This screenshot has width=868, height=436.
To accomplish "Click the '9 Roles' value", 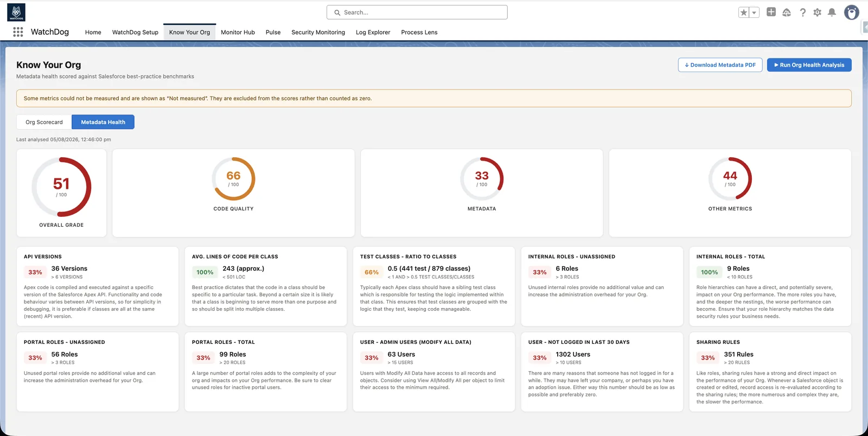I will 738,268.
